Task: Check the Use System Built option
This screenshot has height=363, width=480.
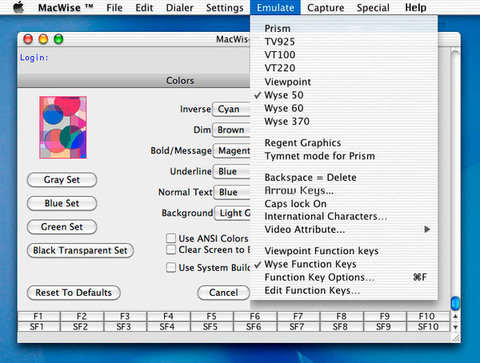Action: [x=171, y=267]
